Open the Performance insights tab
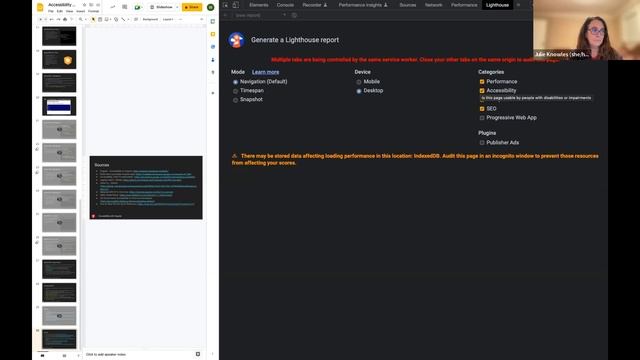The image size is (640, 360). click(x=363, y=5)
